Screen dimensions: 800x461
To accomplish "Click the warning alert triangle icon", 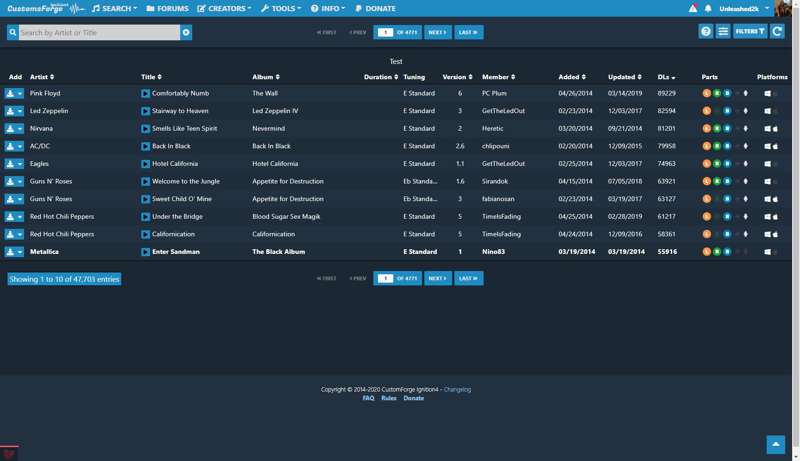I will point(693,8).
